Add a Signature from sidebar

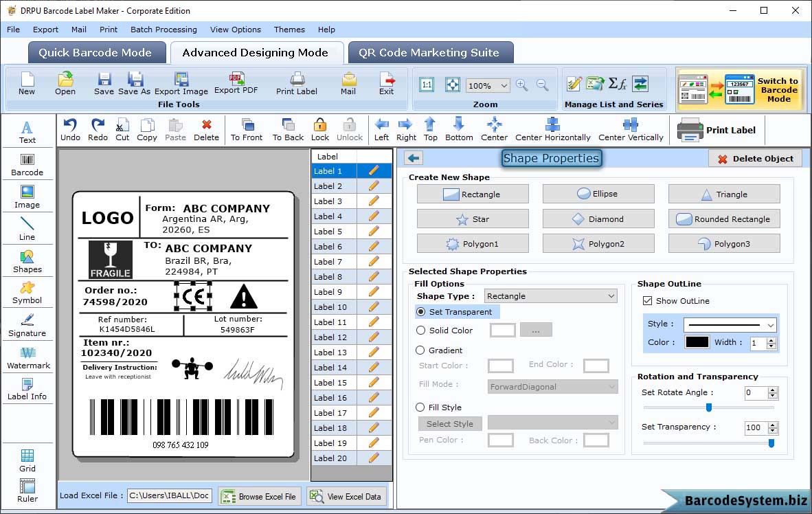coord(27,326)
